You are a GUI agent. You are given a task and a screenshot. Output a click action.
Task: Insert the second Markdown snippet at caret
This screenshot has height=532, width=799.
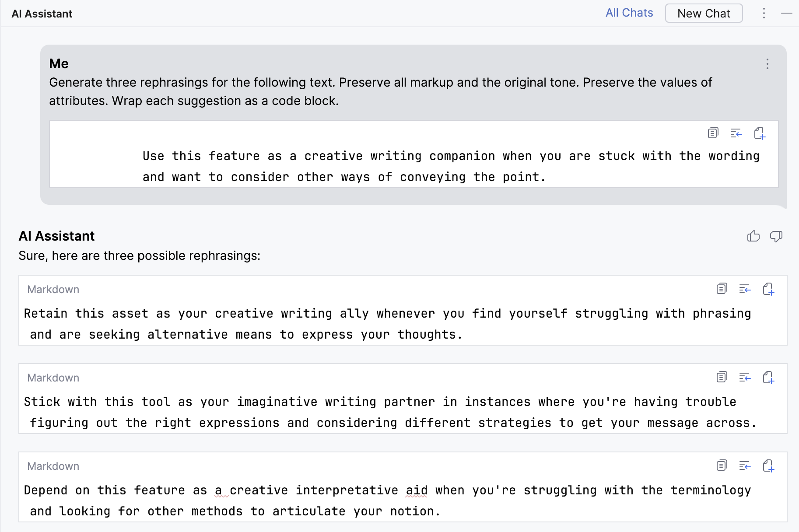pyautogui.click(x=745, y=377)
